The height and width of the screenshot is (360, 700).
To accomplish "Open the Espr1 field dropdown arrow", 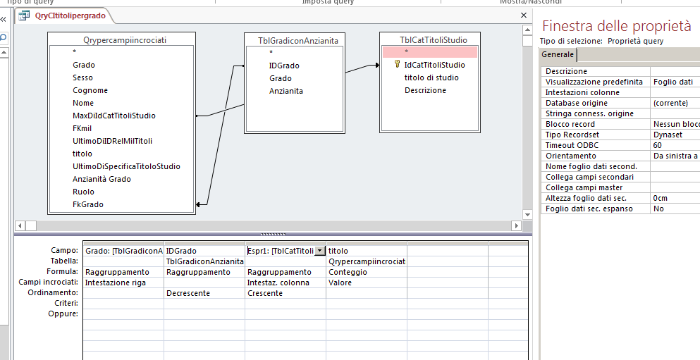I will tap(320, 251).
